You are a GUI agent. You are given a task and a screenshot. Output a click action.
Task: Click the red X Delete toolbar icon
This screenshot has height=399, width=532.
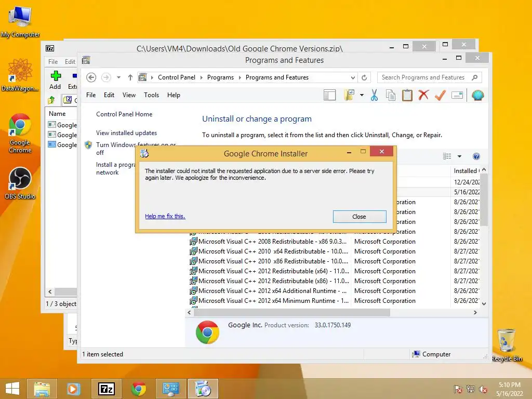tap(423, 96)
